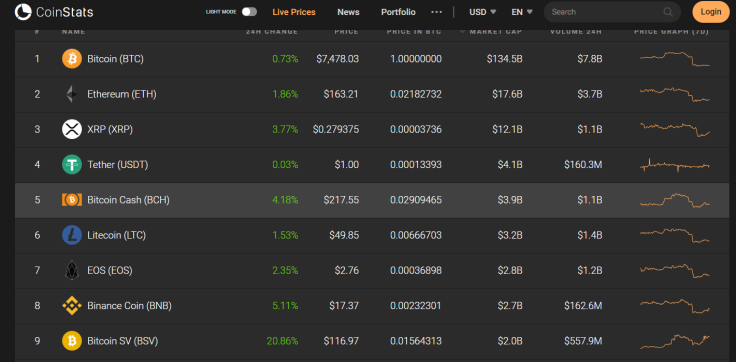
Task: Open the EOS (EOS) name link
Action: point(110,270)
